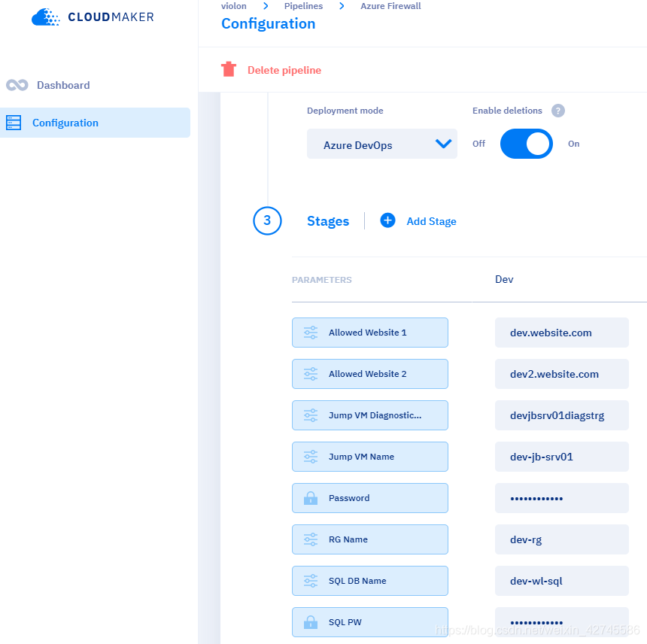The image size is (647, 644).
Task: Click the Allowed Website 2 parameter label
Action: (367, 374)
